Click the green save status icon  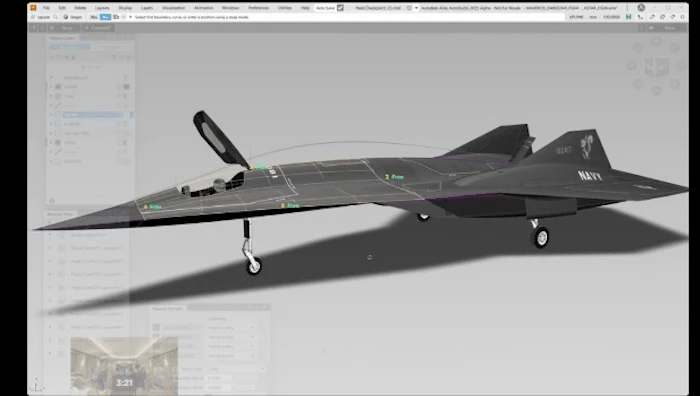[x=629, y=17]
